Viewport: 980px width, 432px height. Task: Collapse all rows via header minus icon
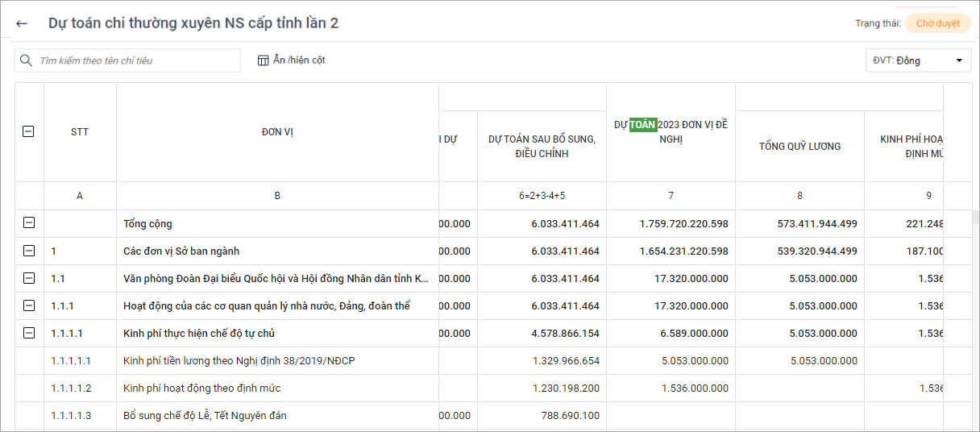(29, 131)
